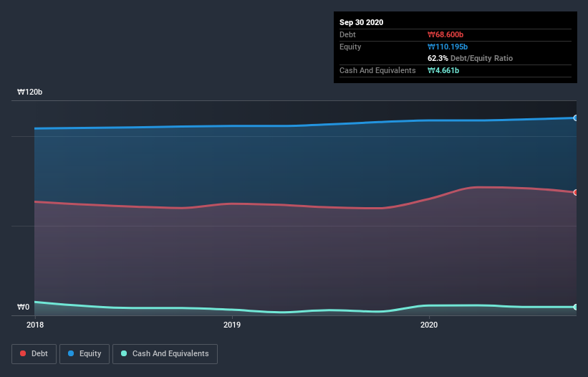
Task: Click the Equity label in tooltip
Action: pos(350,47)
